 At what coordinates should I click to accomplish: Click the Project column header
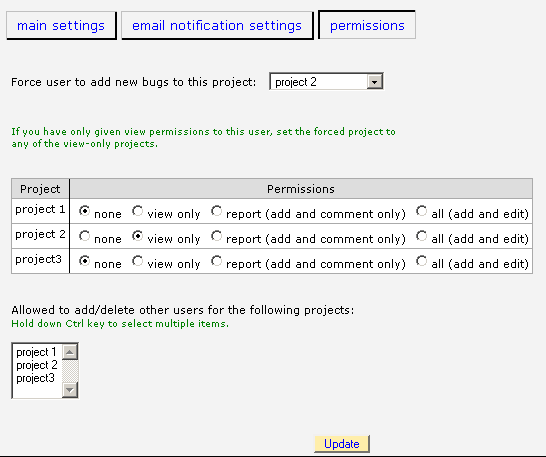pyautogui.click(x=40, y=189)
